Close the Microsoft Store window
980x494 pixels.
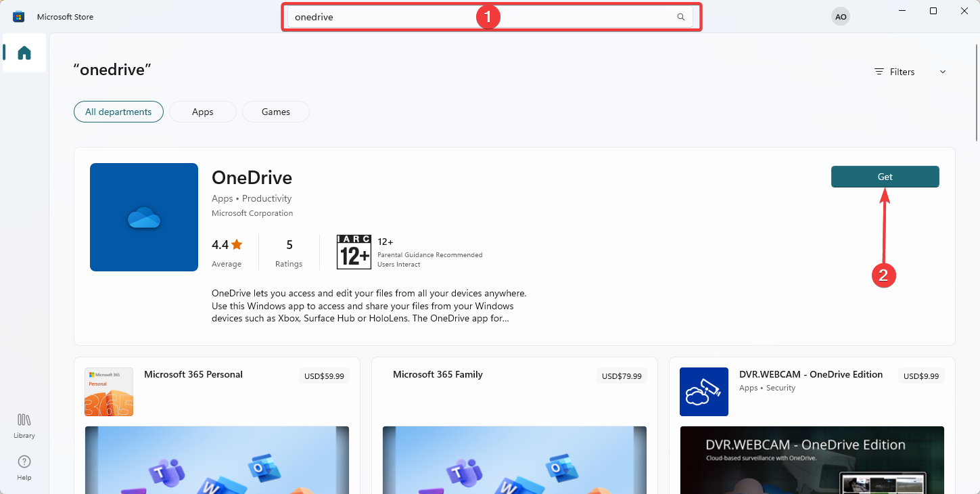point(964,11)
